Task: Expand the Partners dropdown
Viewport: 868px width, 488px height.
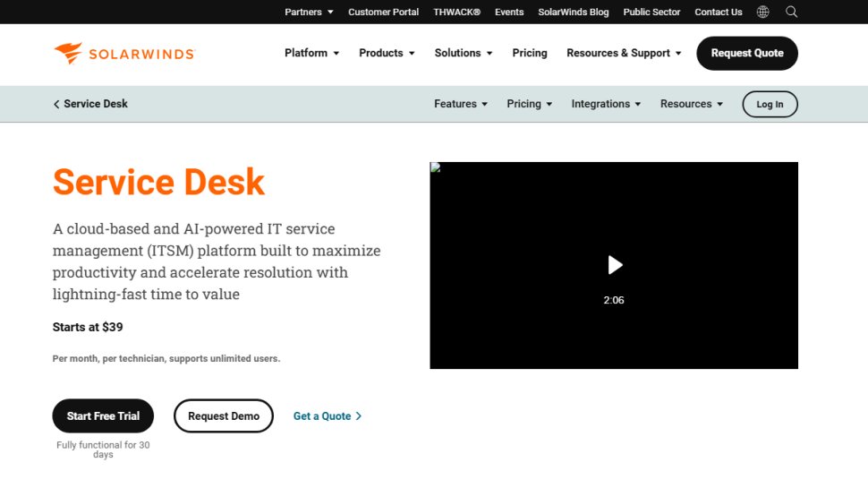Action: tap(309, 12)
